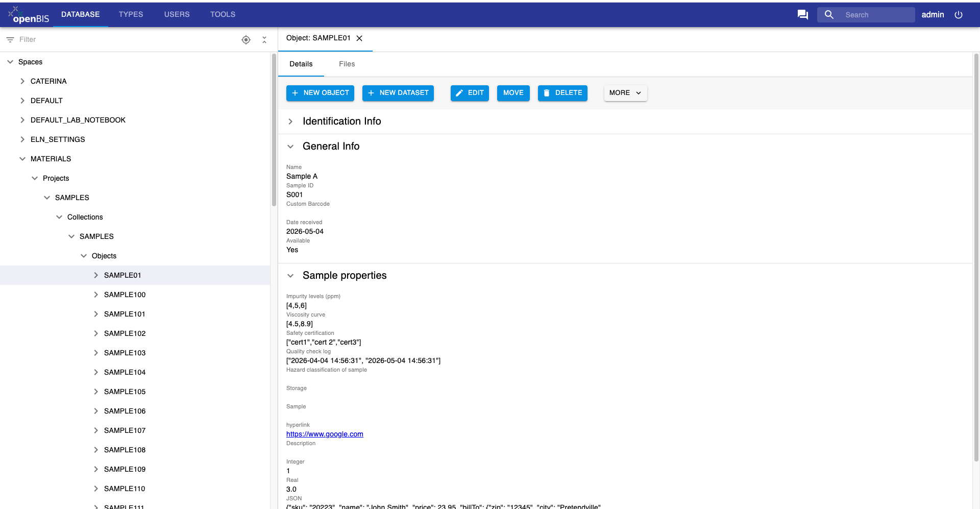
Task: Open the Types menu
Action: pyautogui.click(x=131, y=14)
